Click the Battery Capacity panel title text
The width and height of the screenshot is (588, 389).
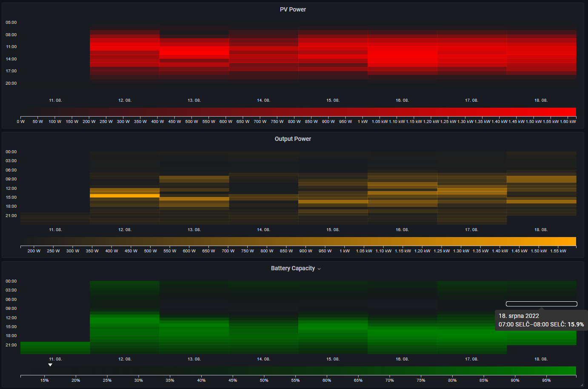pyautogui.click(x=293, y=268)
